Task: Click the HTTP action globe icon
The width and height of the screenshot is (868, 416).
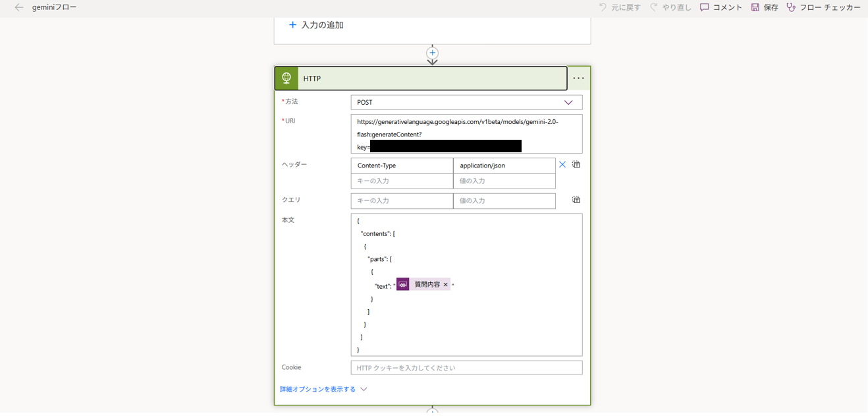Action: coord(286,78)
